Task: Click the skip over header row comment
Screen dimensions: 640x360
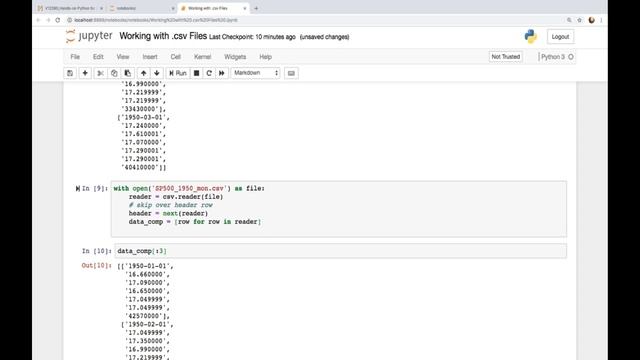Action: click(x=171, y=205)
